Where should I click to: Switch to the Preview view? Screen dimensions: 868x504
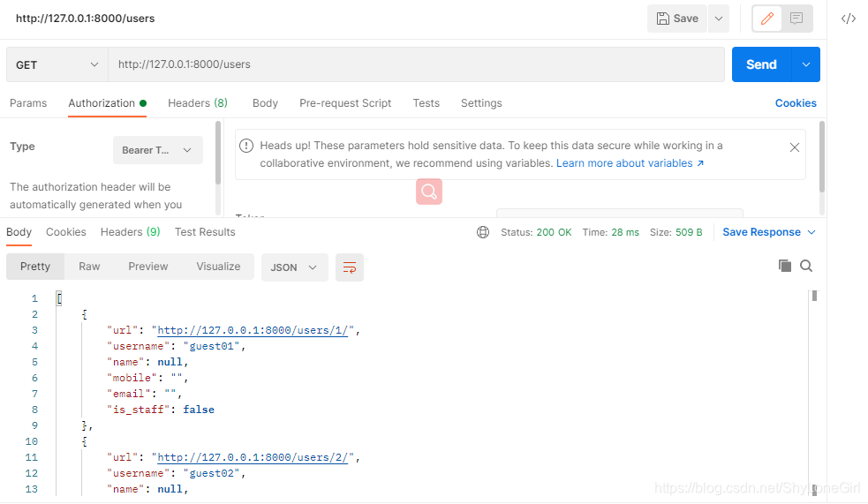tap(147, 267)
